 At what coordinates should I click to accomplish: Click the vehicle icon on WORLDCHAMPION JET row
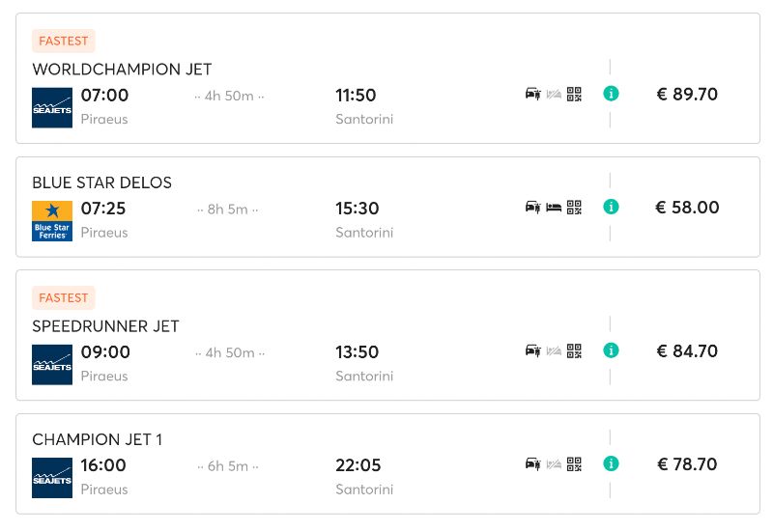[x=533, y=94]
